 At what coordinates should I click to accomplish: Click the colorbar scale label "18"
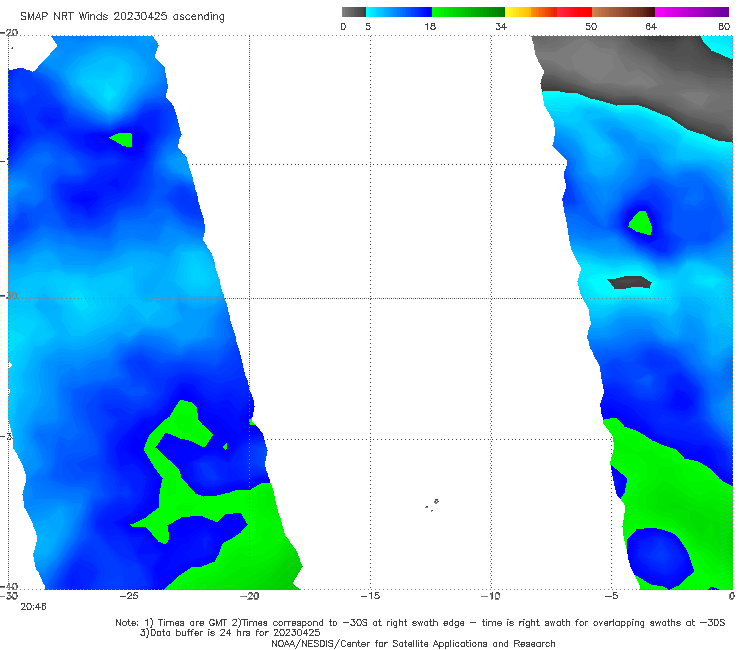click(x=429, y=27)
